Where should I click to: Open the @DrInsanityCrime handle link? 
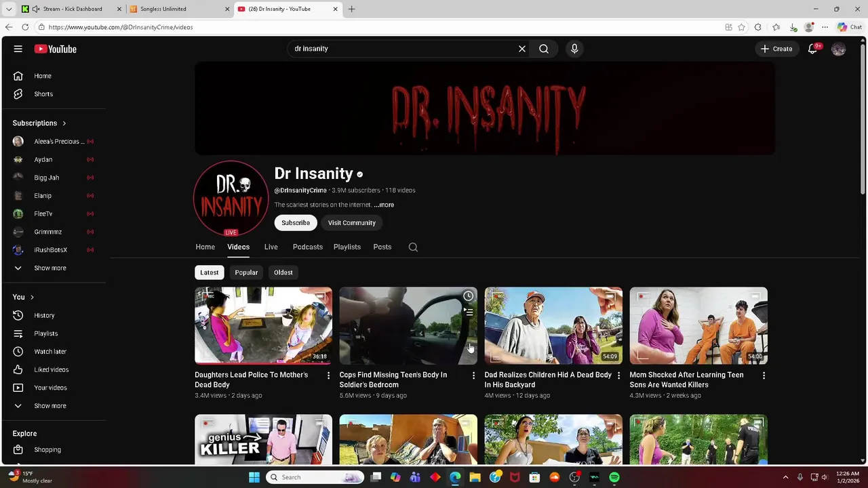(300, 190)
